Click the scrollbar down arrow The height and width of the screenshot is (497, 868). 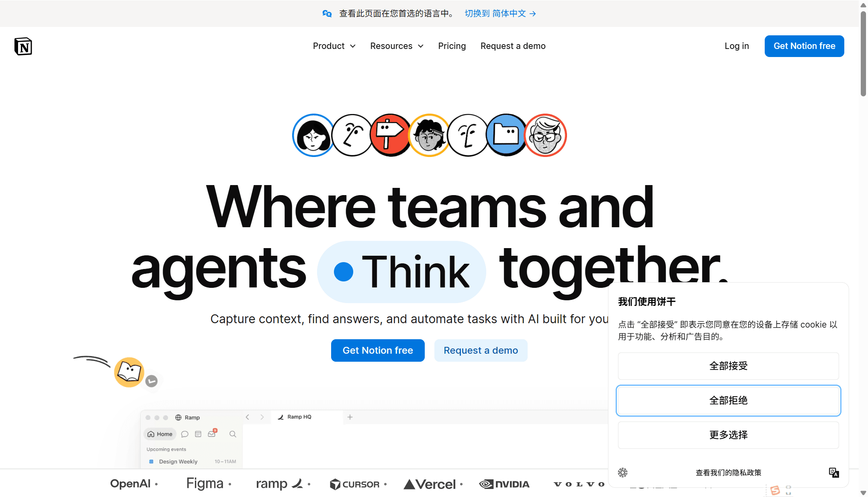pos(863,493)
